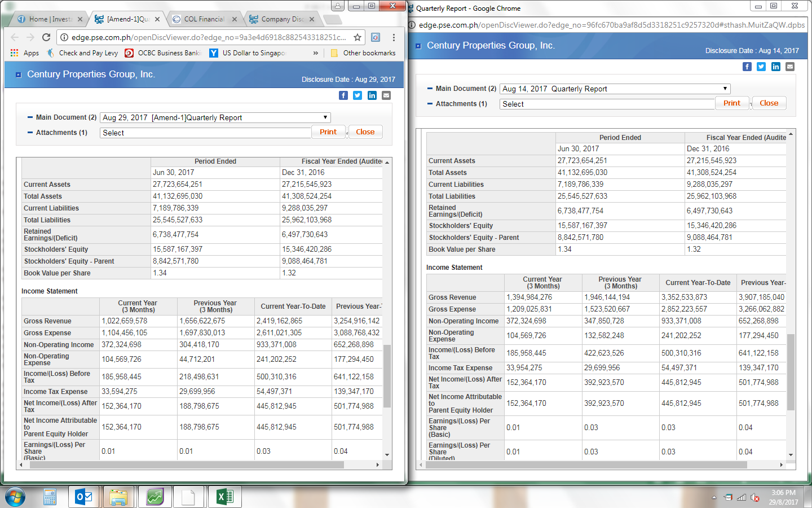
Task: Show hidden system tray icons
Action: coord(714,497)
